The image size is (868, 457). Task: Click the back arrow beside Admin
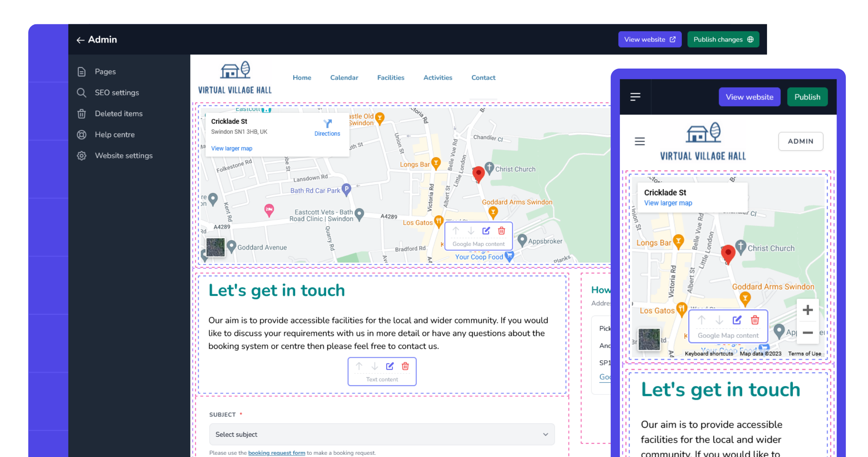point(80,40)
